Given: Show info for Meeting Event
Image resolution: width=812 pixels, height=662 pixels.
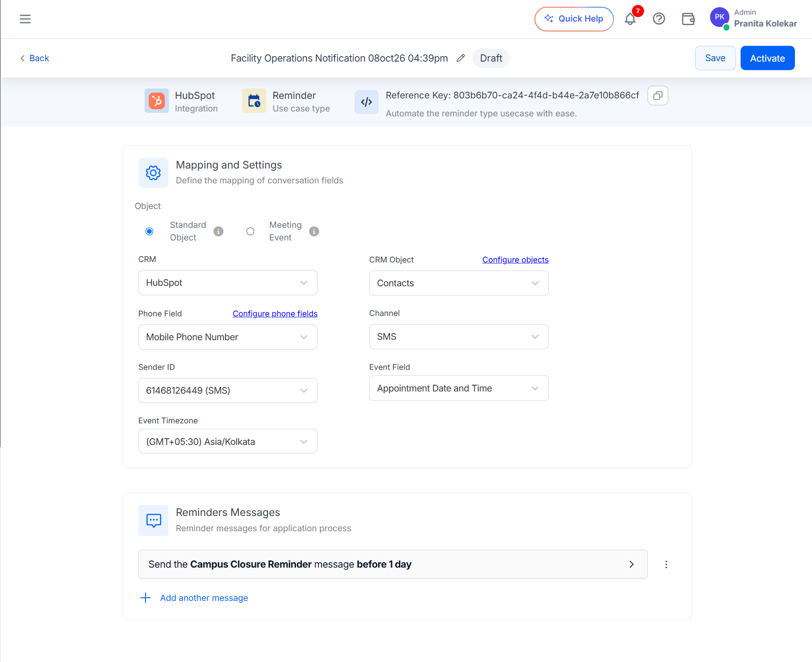Looking at the screenshot, I should pyautogui.click(x=314, y=231).
